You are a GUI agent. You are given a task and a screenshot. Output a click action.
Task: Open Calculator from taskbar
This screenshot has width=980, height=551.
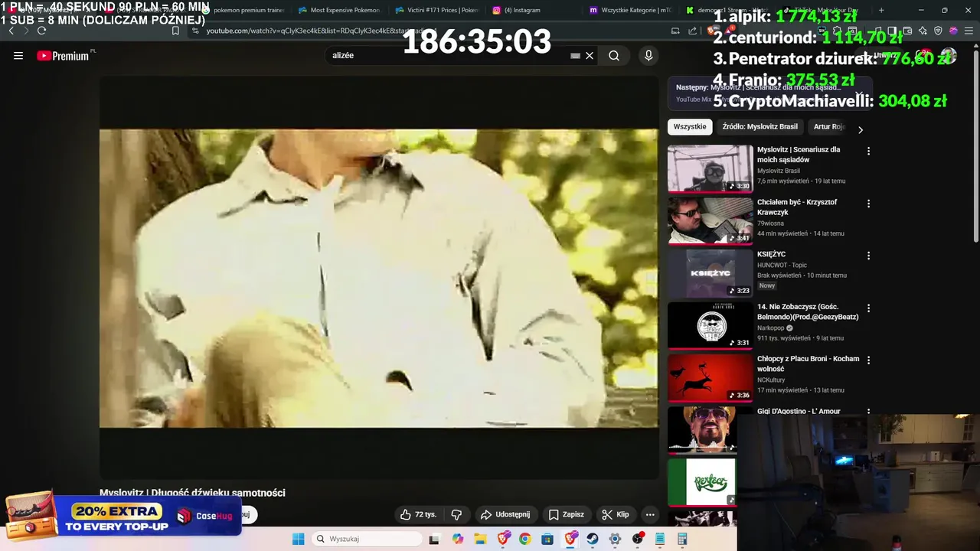pyautogui.click(x=682, y=539)
